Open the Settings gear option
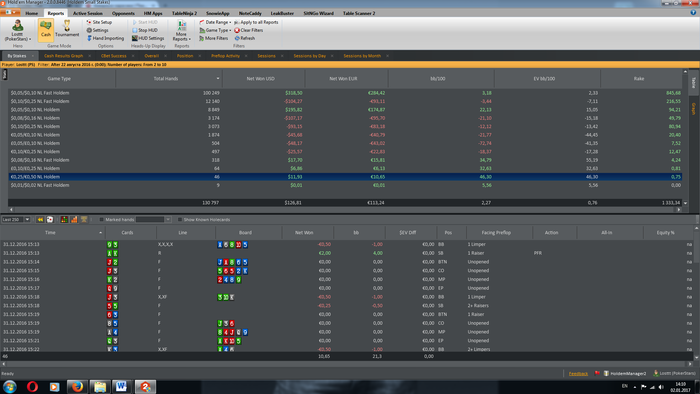 tap(97, 30)
